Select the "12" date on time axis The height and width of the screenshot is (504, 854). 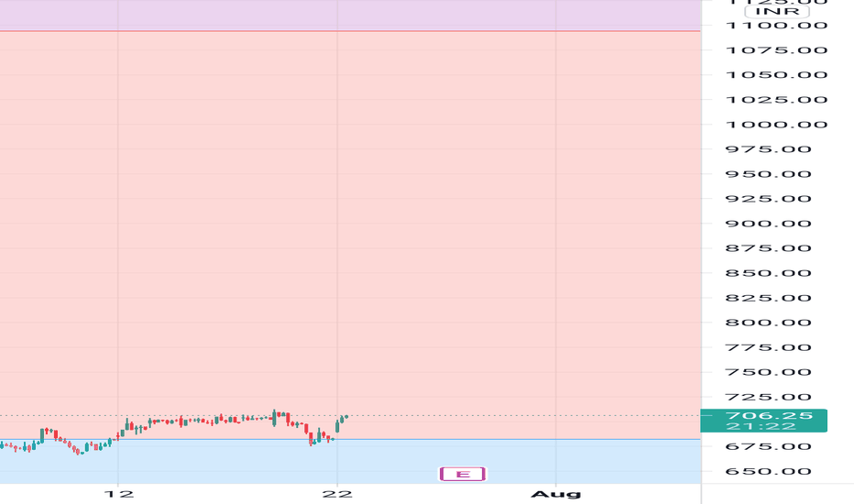(x=119, y=494)
